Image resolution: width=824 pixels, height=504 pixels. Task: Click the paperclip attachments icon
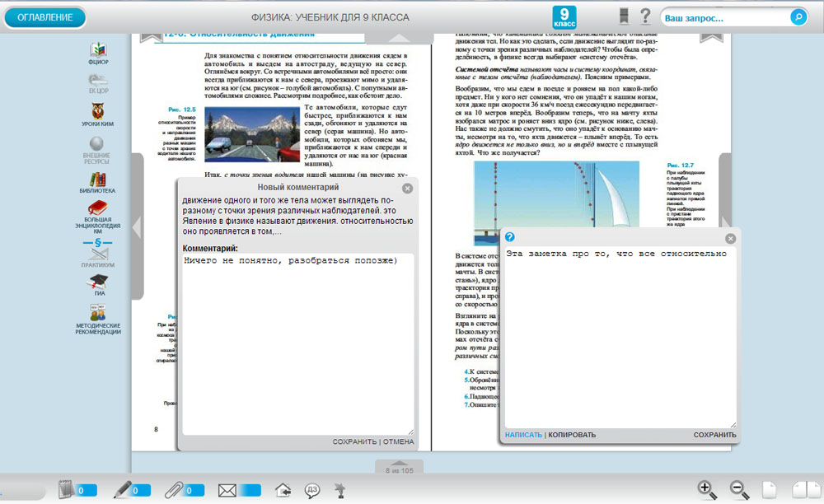(173, 490)
